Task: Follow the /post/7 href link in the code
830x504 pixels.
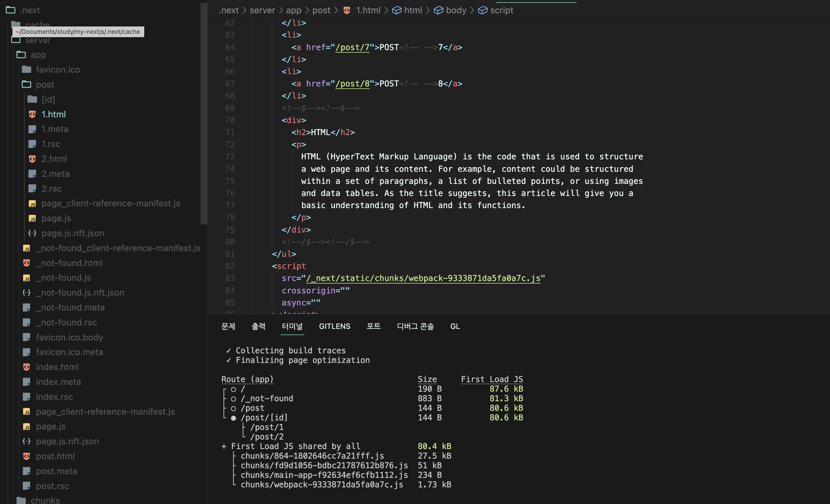Action: tap(352, 48)
